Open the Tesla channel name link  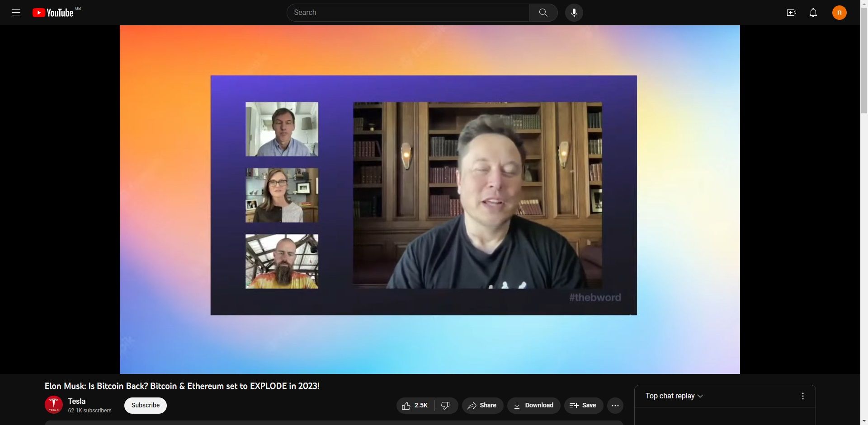click(76, 401)
